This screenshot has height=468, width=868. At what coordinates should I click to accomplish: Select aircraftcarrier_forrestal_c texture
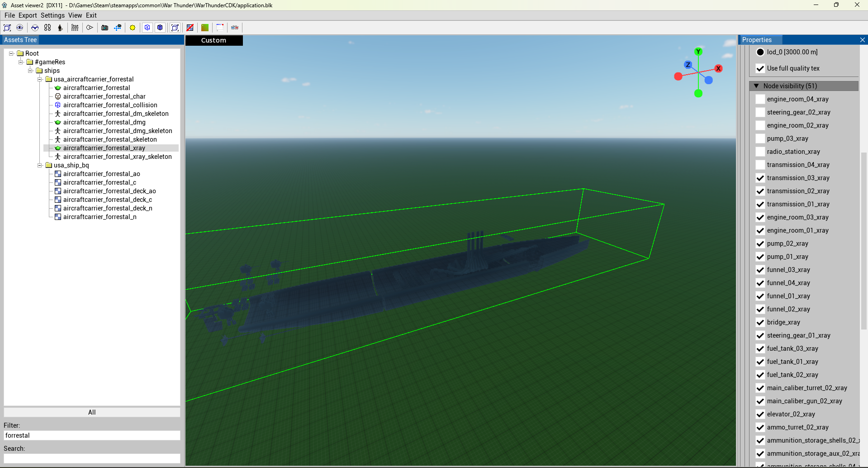[100, 182]
